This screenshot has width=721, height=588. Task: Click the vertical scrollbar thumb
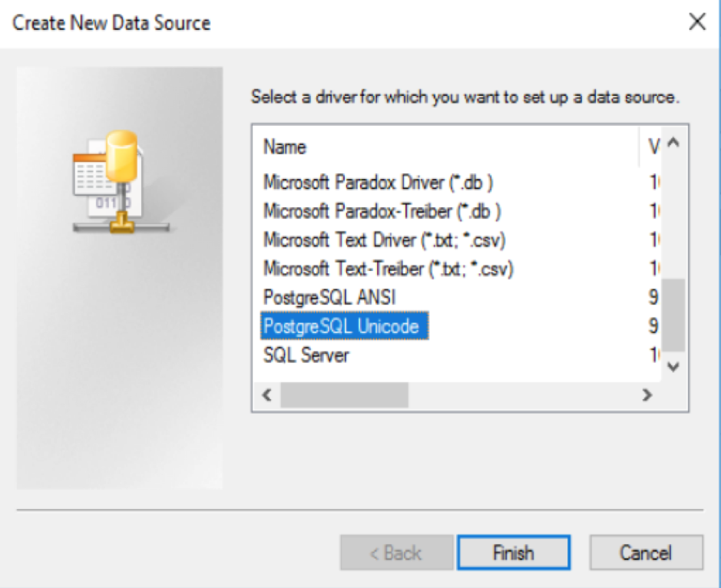click(x=673, y=315)
